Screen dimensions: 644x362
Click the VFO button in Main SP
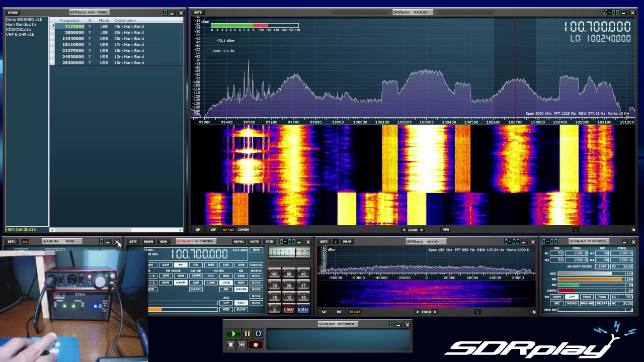(x=446, y=230)
